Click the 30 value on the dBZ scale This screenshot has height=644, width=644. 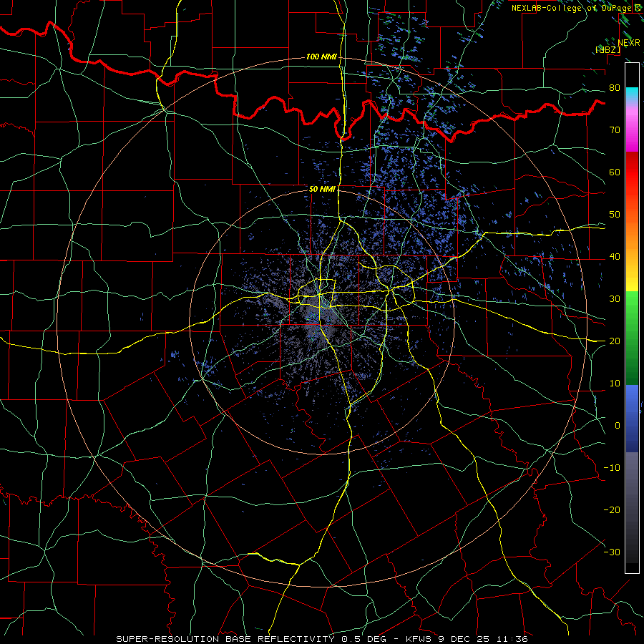(x=615, y=299)
